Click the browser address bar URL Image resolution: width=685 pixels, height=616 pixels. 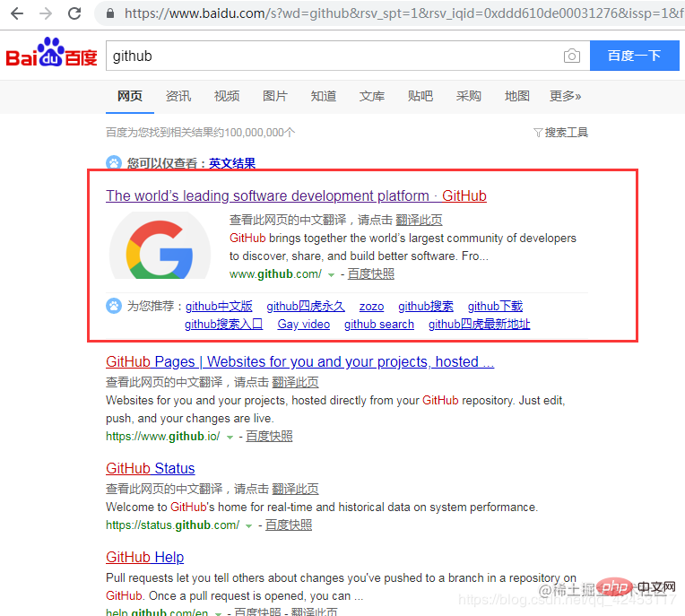pos(403,13)
